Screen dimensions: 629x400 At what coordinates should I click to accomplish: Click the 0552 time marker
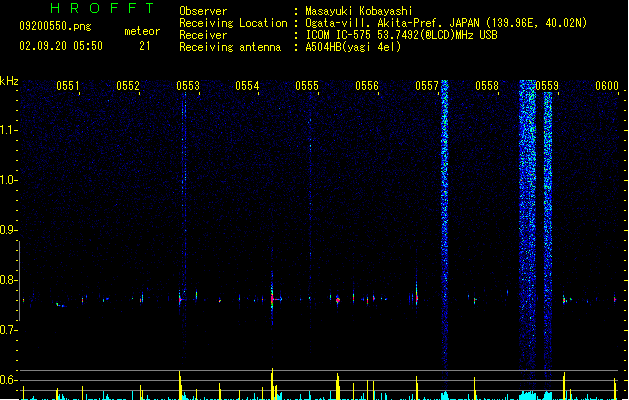pos(128,86)
